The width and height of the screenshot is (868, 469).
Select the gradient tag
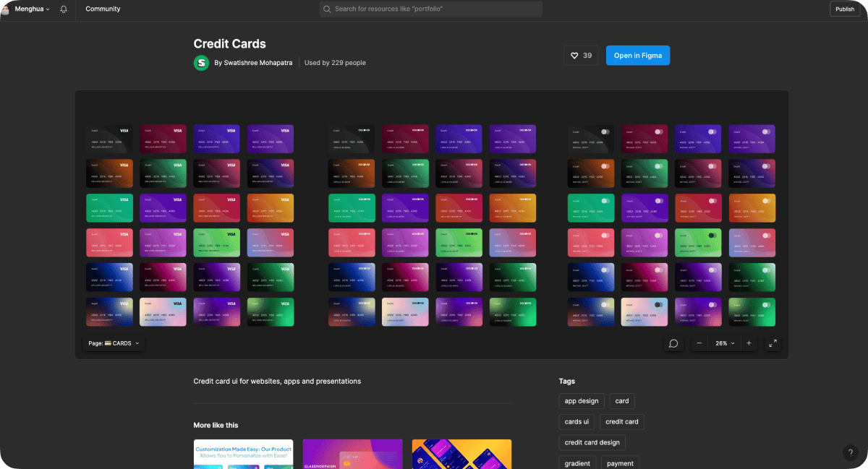(x=577, y=463)
